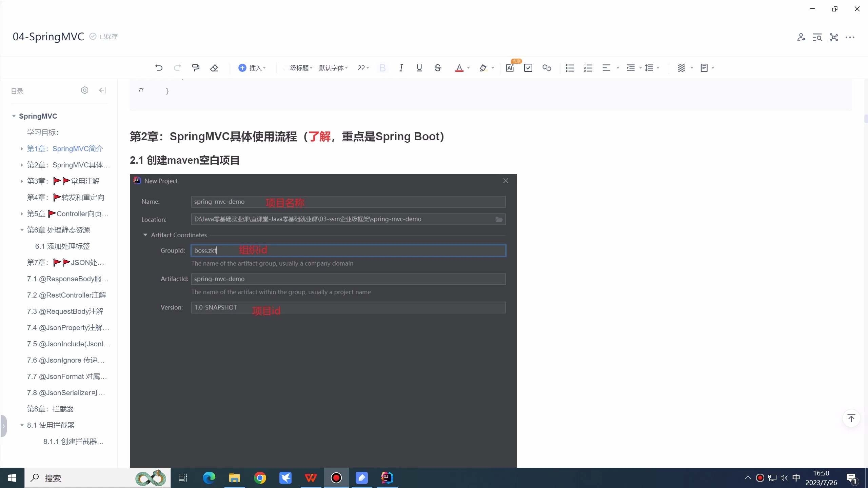This screenshot has width=868, height=488.
Task: Insert a hyperlink using the link icon
Action: coord(547,68)
